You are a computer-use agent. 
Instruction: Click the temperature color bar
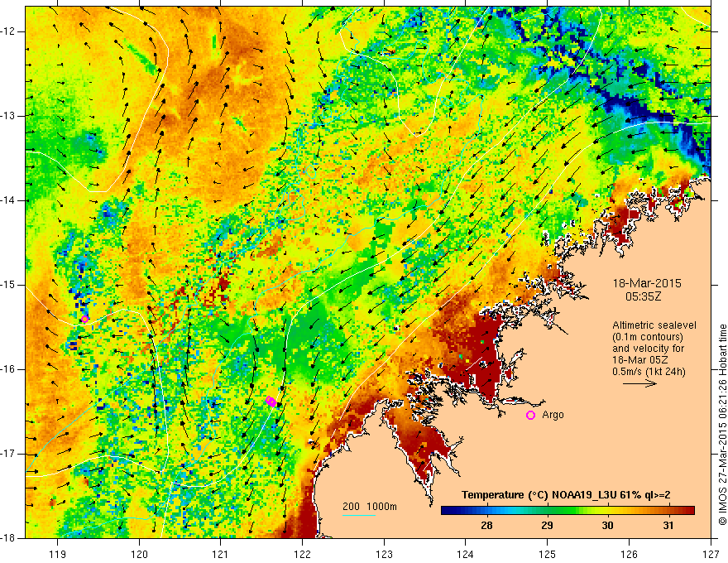pyautogui.click(x=568, y=511)
